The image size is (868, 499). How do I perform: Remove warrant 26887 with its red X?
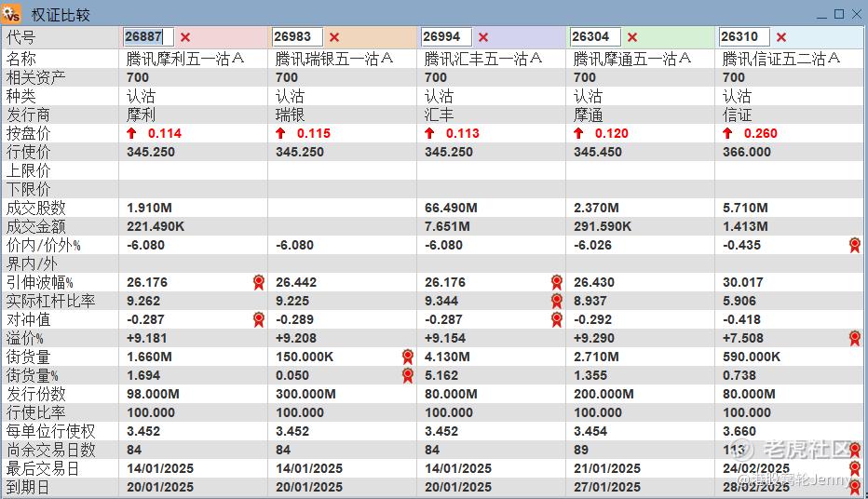coord(185,37)
